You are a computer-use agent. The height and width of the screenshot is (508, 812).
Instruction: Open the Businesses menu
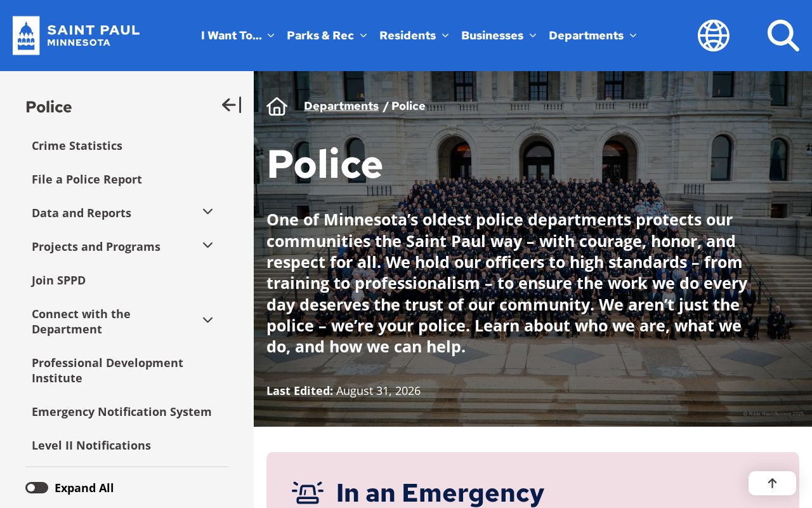click(499, 36)
